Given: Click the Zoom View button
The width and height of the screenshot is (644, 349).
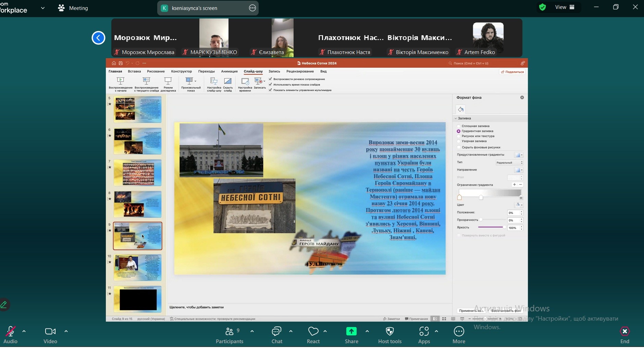Looking at the screenshot, I should click(x=565, y=7).
